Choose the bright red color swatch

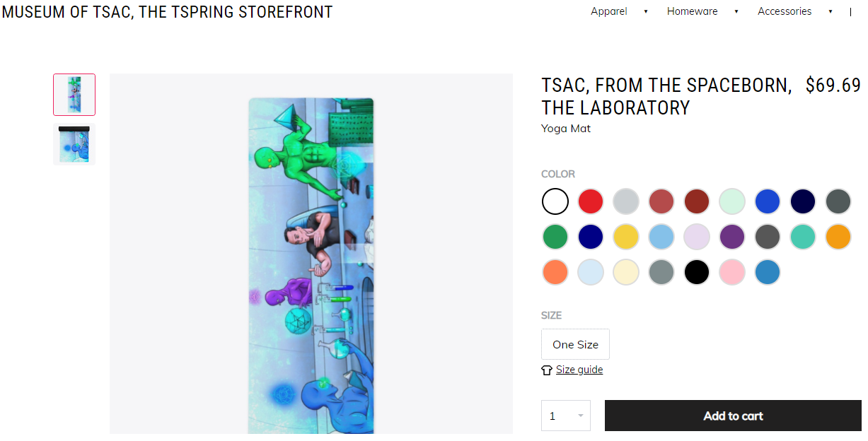[591, 201]
